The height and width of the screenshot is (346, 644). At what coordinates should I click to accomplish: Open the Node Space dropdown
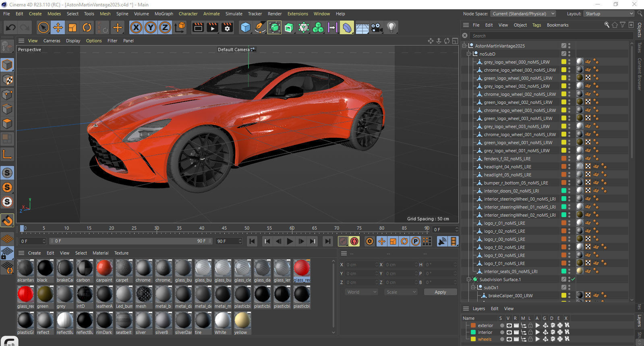point(523,14)
